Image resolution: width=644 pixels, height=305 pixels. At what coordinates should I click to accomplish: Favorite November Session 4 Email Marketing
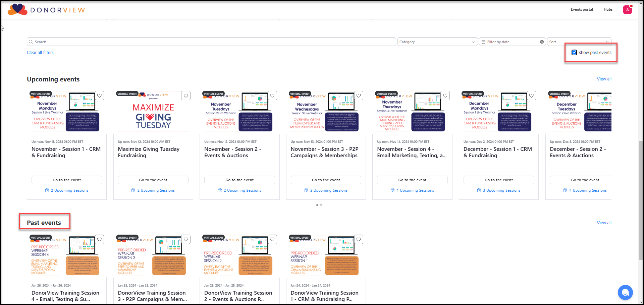pos(445,96)
